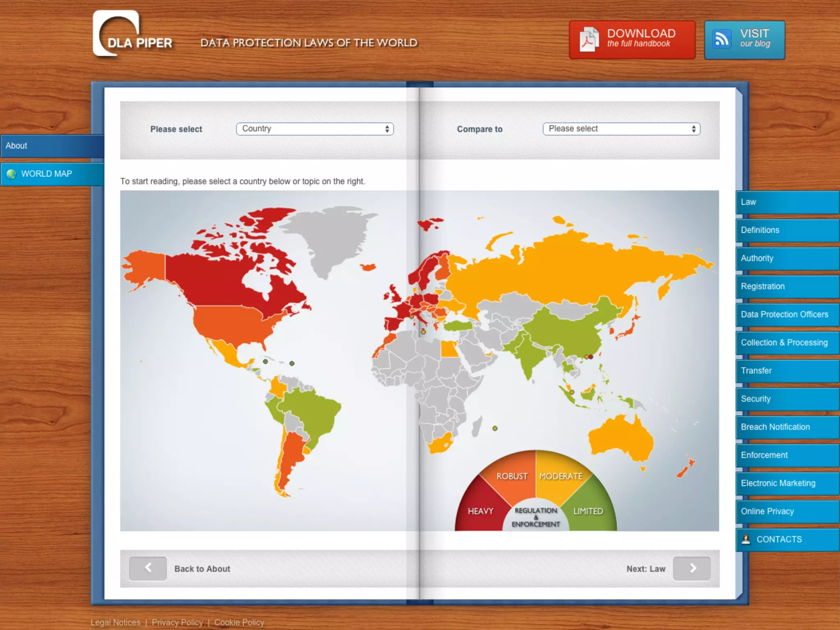Click the PDF download icon
This screenshot has height=630, width=840.
(x=588, y=40)
